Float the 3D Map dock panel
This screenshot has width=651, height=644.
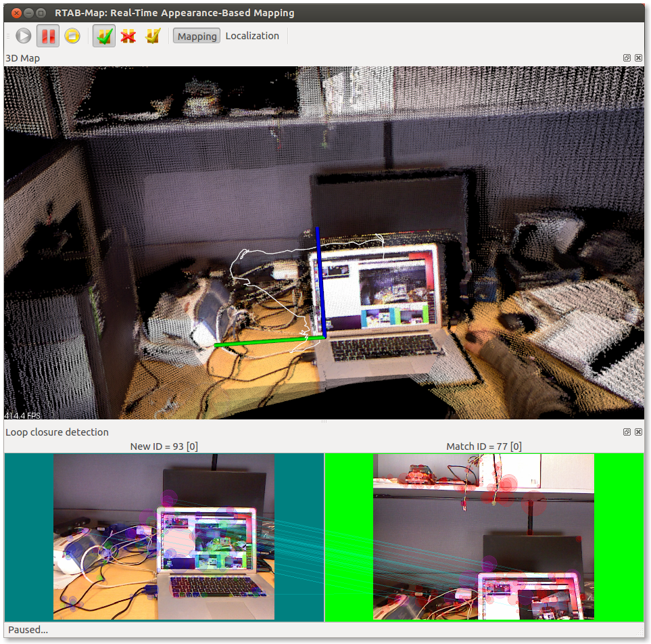coord(627,58)
